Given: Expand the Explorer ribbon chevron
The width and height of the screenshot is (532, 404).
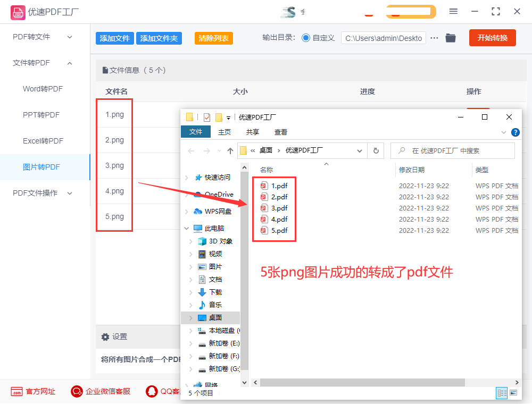Looking at the screenshot, I should pyautogui.click(x=504, y=132).
